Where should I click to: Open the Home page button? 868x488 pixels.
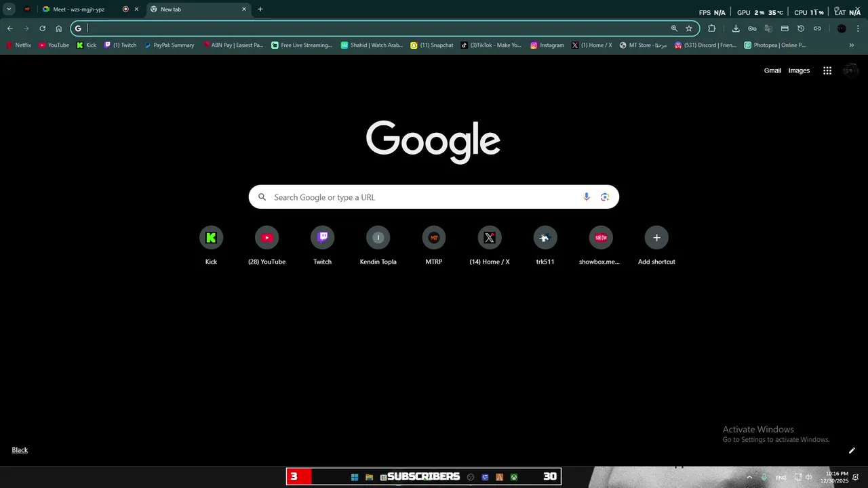58,28
